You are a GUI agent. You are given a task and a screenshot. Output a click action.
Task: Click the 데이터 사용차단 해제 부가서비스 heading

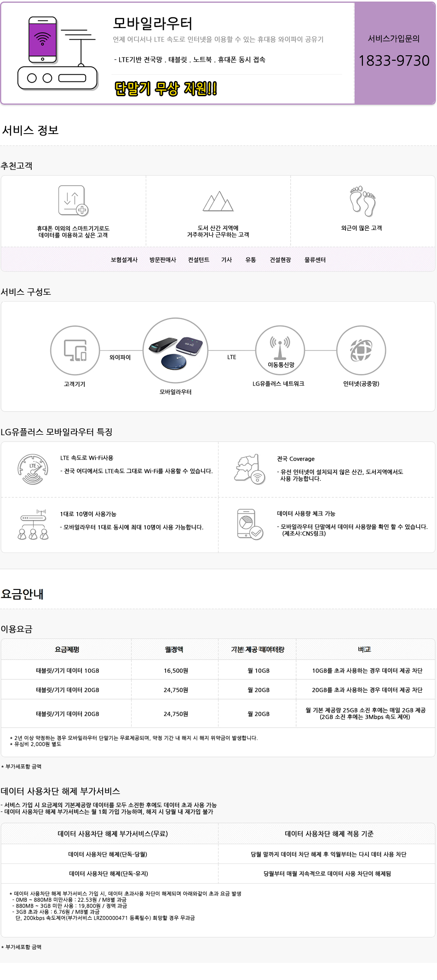click(60, 791)
